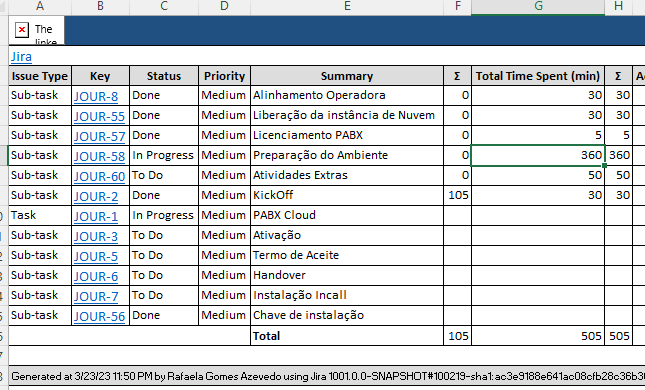
Task: Select column H header
Action: click(x=618, y=6)
